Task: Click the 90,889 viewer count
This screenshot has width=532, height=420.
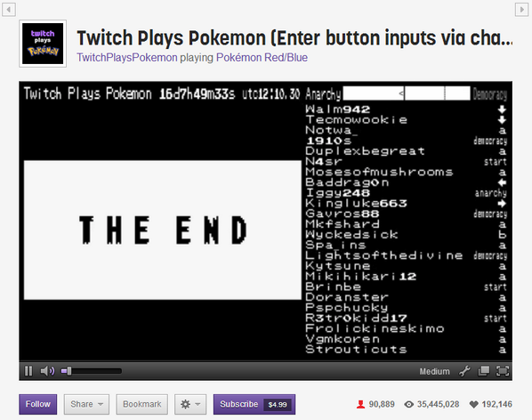Action: [382, 404]
